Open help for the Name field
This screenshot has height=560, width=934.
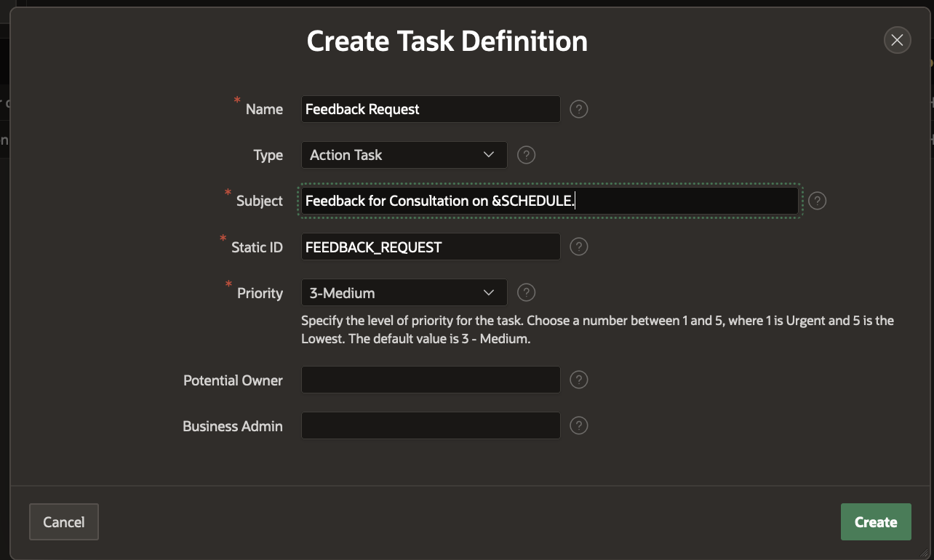[578, 109]
